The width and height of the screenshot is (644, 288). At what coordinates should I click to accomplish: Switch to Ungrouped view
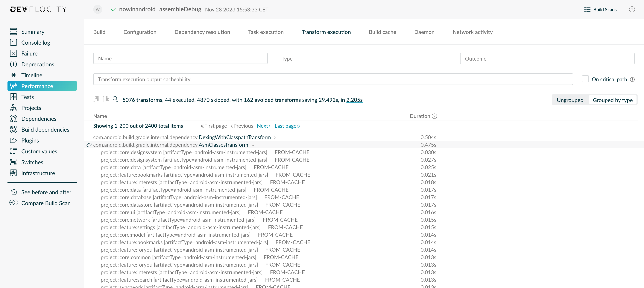[570, 100]
